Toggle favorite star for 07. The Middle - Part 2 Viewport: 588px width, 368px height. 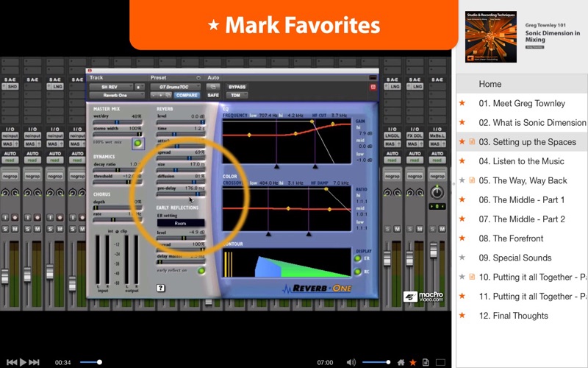tap(462, 219)
